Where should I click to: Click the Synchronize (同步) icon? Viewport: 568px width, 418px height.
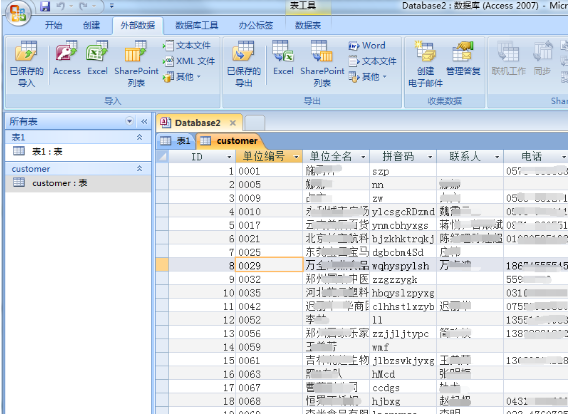pyautogui.click(x=542, y=58)
